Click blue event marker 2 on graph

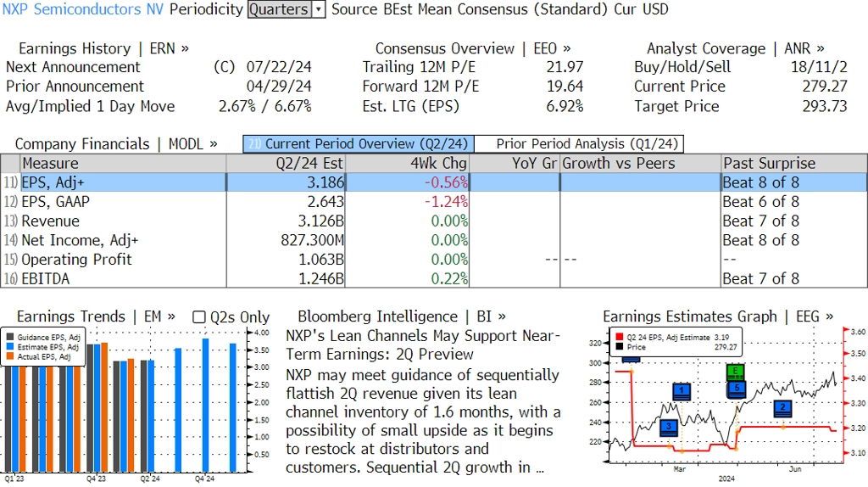pos(782,408)
